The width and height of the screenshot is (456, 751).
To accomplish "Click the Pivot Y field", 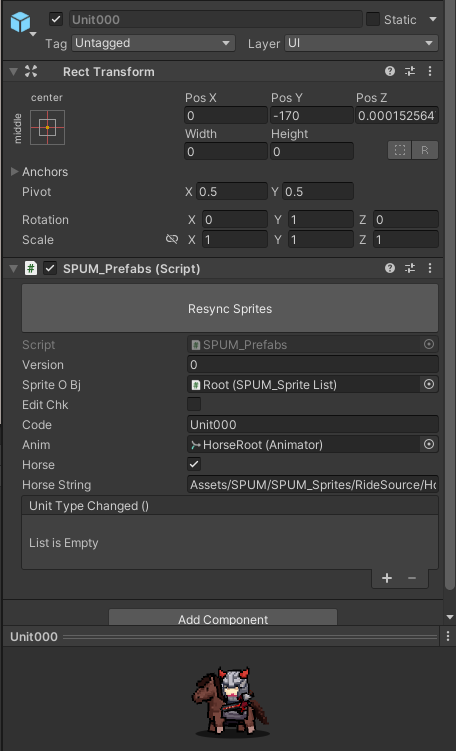I will click(x=318, y=192).
